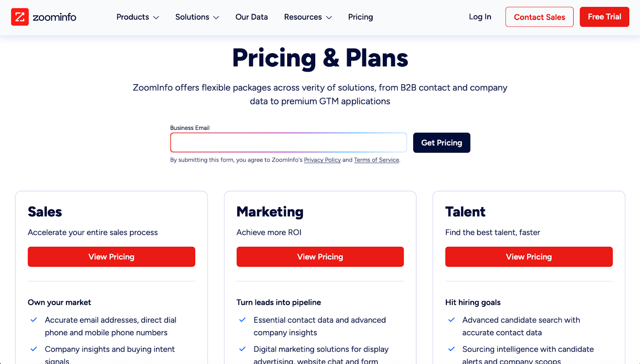Click the Contact Sales button
This screenshot has width=640, height=364.
point(539,17)
